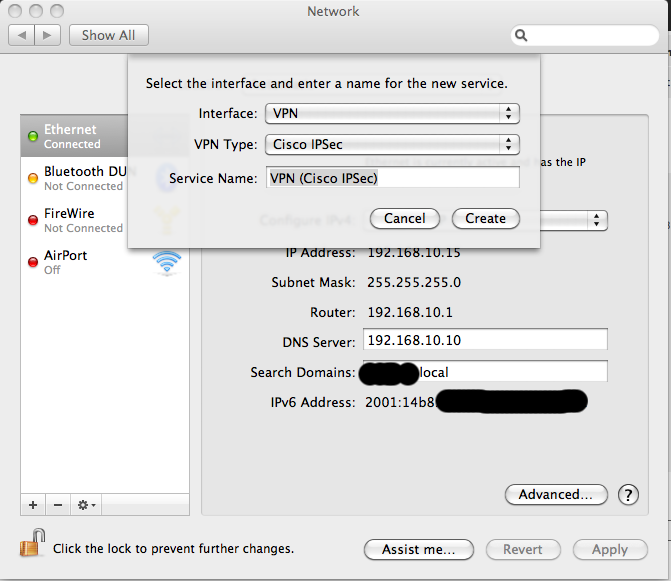Click the Router value 192.168.10.1
Screen dimensions: 671x581
(410, 312)
